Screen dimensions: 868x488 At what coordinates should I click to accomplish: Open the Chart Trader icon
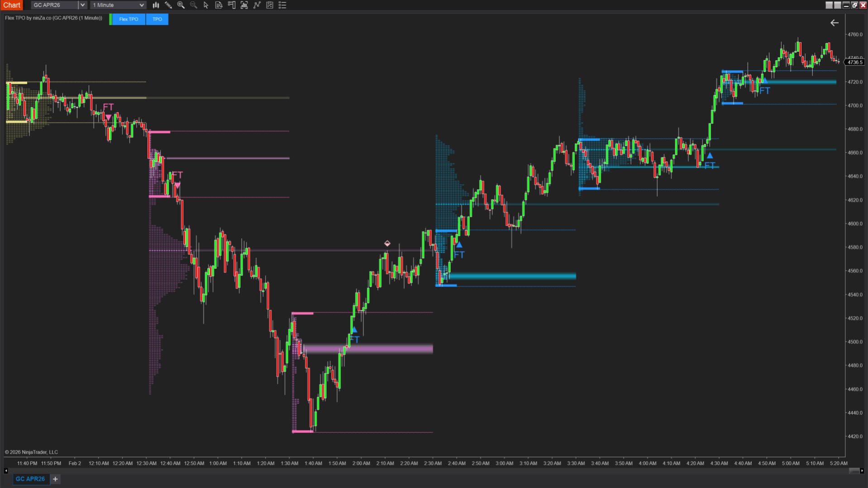click(x=232, y=5)
